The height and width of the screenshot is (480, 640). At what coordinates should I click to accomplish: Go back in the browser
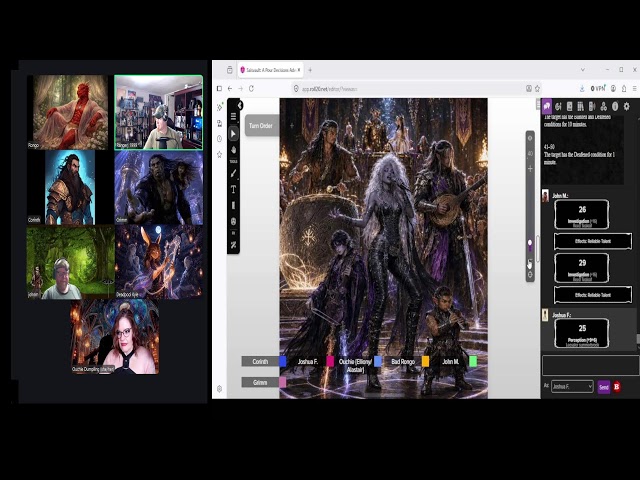pyautogui.click(x=230, y=89)
